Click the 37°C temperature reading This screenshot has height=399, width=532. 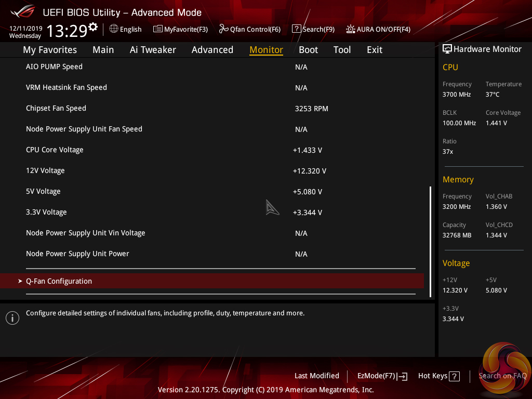tap(493, 95)
